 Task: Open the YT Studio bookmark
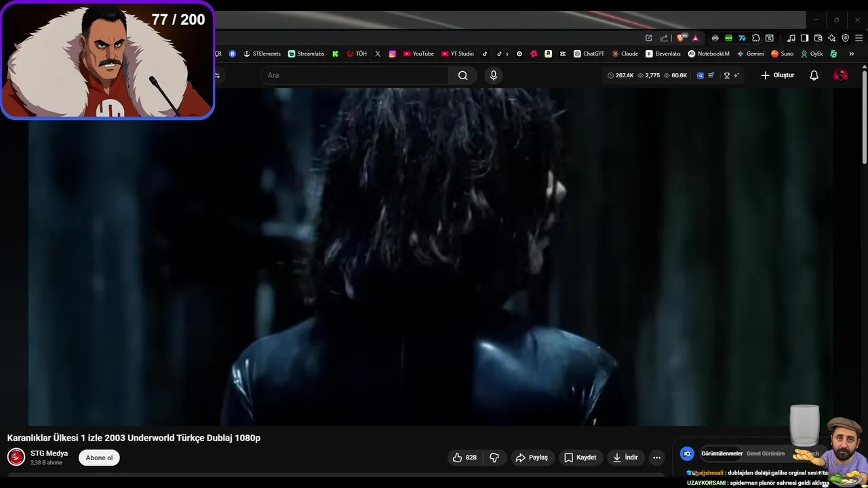tap(458, 54)
